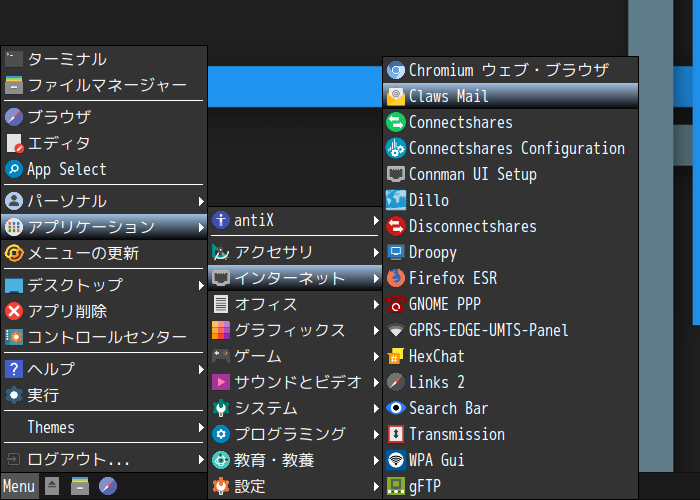Click the browser compass icon in taskbar
Screen dimensions: 700x500
(108, 486)
